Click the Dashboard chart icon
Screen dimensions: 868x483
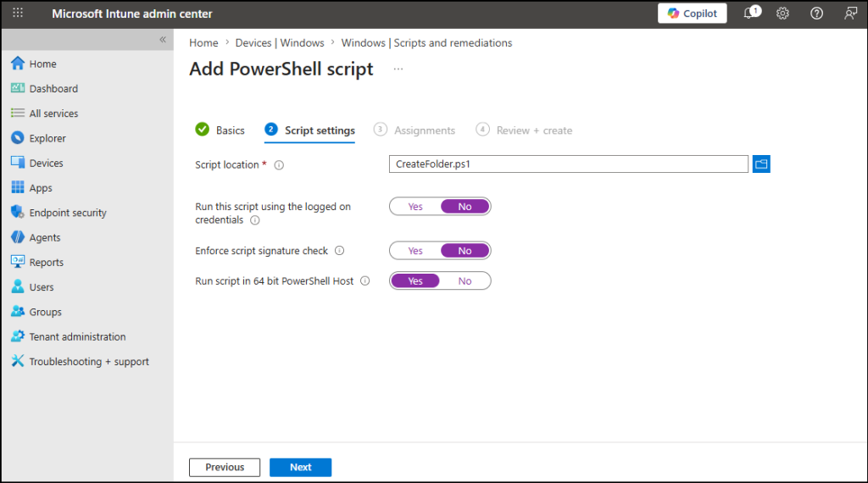click(18, 88)
